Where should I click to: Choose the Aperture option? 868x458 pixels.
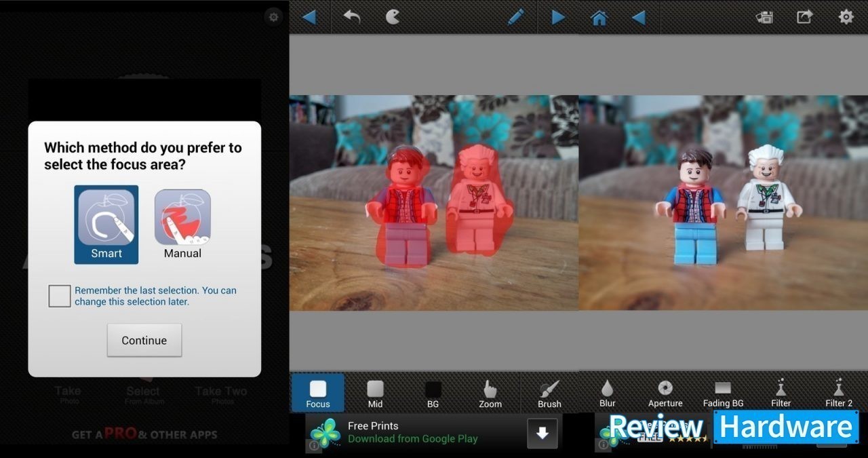coord(665,393)
